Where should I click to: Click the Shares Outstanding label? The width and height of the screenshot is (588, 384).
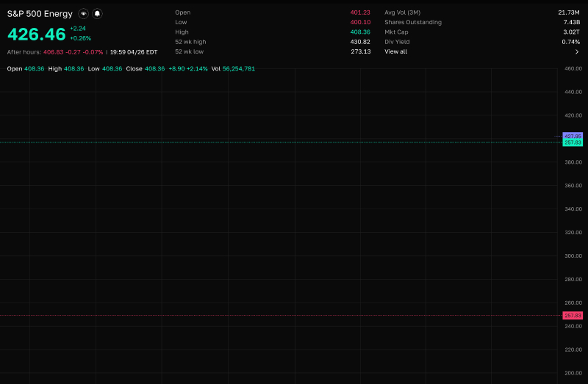[x=413, y=22]
